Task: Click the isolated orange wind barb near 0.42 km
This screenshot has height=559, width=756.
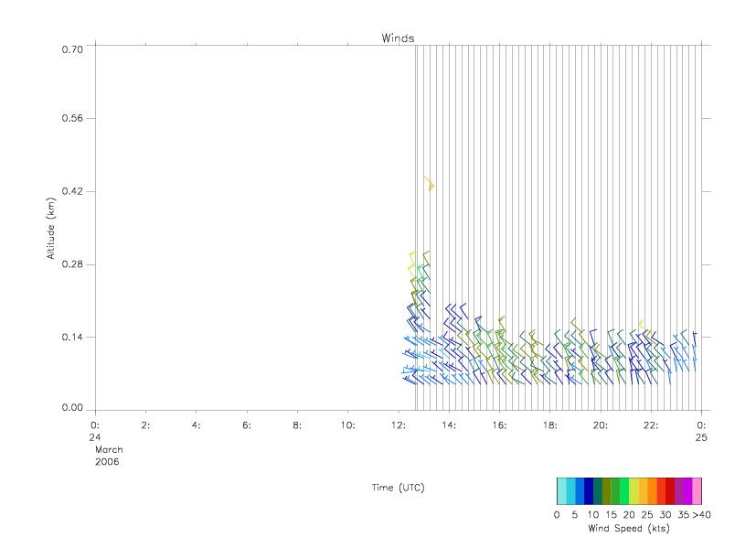Action: 429,184
